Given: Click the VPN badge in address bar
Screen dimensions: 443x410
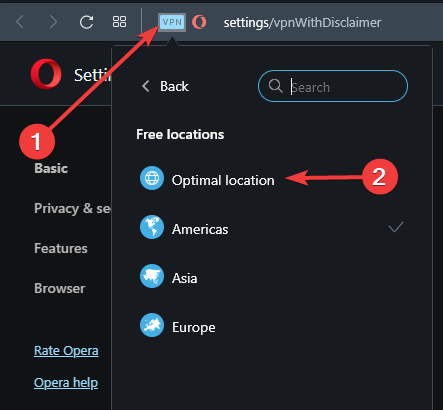Looking at the screenshot, I should pos(172,22).
